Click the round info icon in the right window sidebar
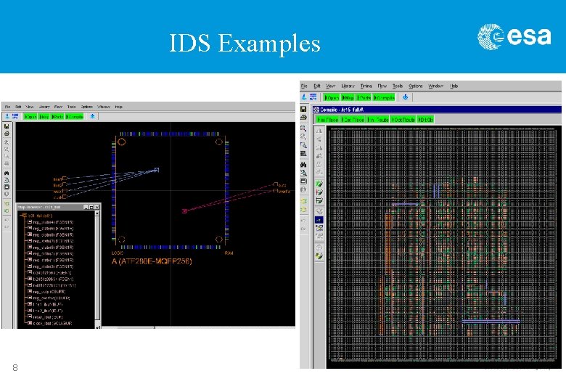Screen dimensions: 566x392 pos(303,189)
